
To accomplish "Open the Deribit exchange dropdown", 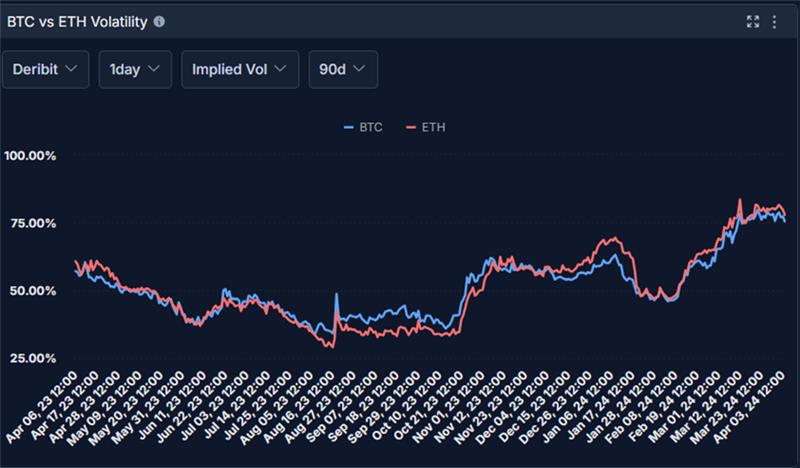I will (45, 69).
